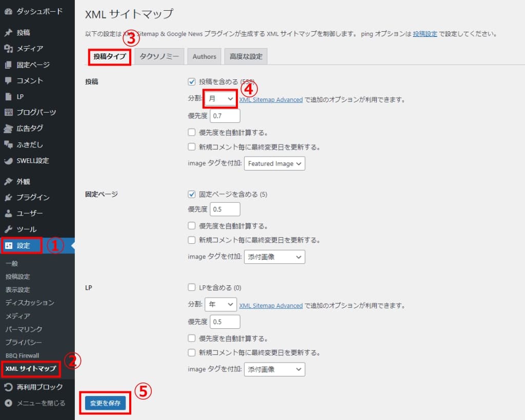The width and height of the screenshot is (525, 420).
Task: Open 表示設定 submenu item
Action: (17, 289)
